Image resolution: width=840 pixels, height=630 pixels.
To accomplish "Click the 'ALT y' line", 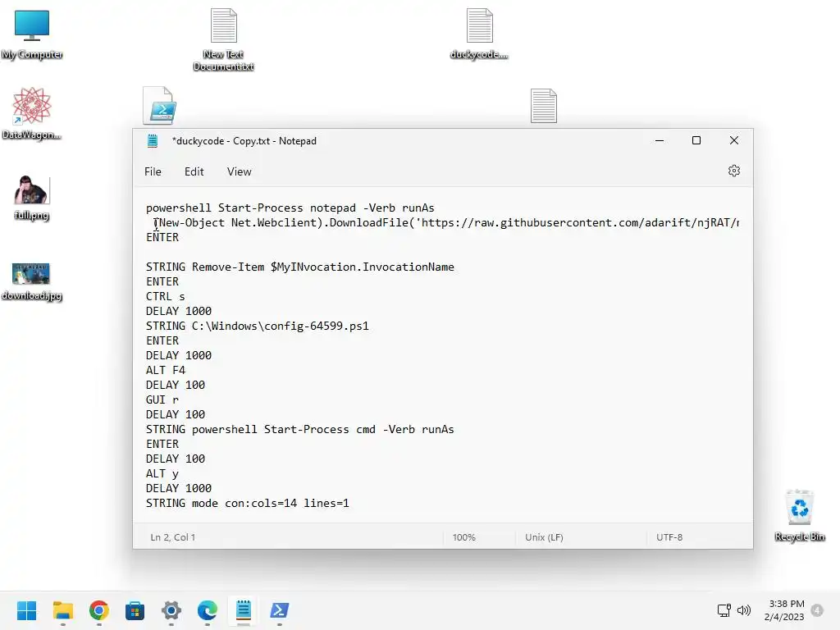I will coord(162,473).
